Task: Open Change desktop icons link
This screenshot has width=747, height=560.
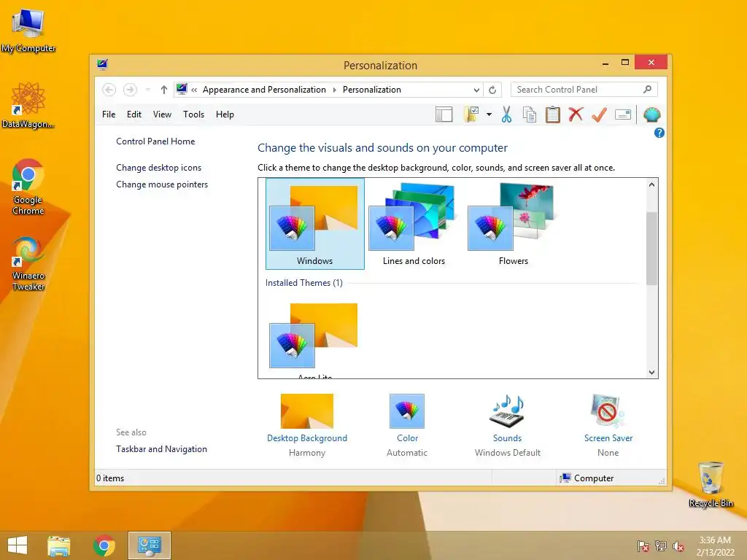Action: click(158, 168)
